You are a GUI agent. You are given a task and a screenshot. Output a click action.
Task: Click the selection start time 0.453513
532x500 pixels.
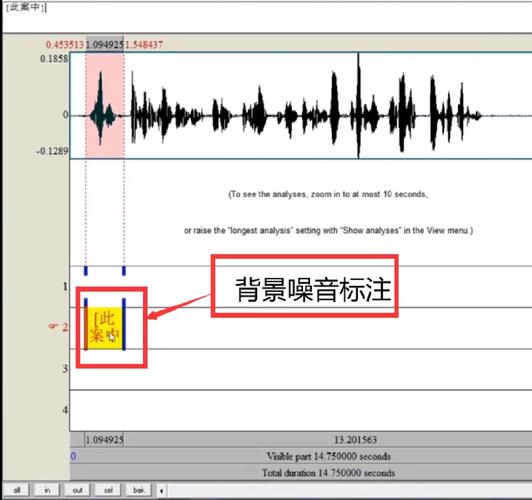64,45
